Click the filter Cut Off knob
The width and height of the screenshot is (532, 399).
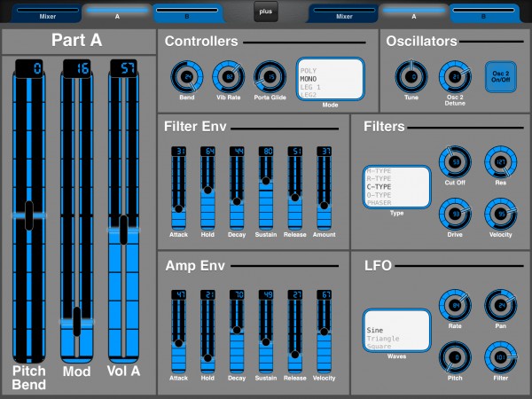455,162
